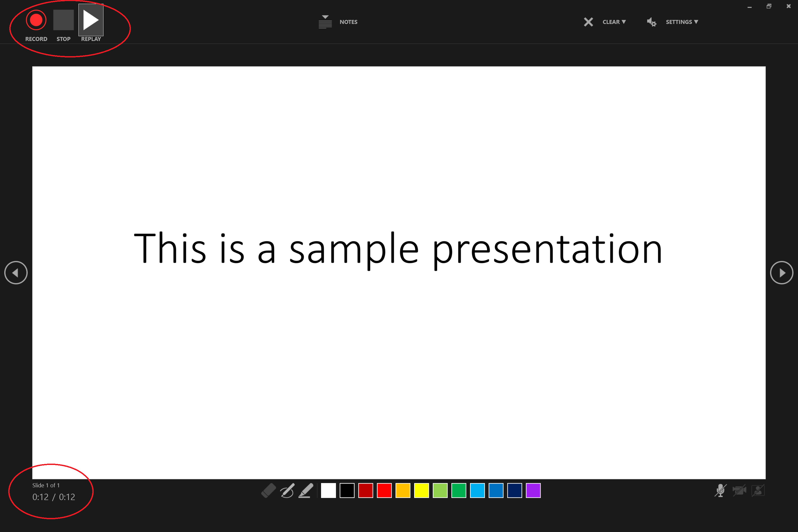Toggle the camera on or off
Viewport: 798px width, 532px height.
(739, 491)
